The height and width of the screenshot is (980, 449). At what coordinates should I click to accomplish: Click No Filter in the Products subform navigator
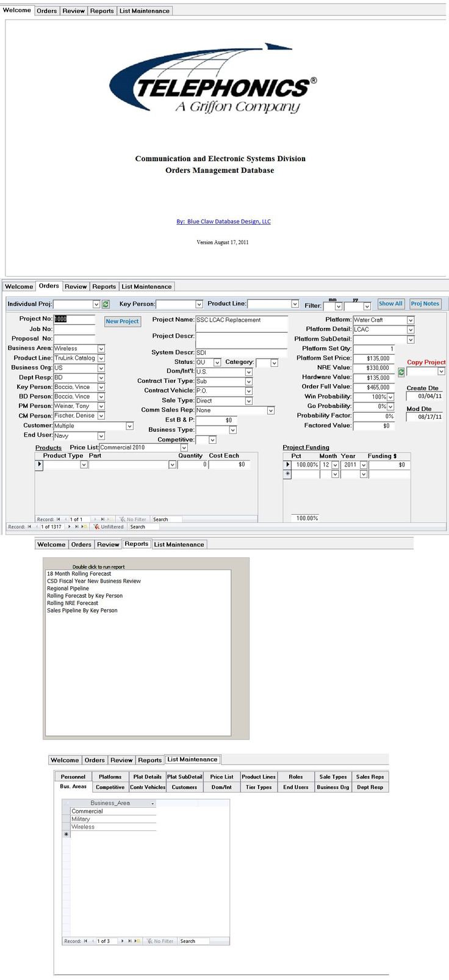tap(132, 519)
